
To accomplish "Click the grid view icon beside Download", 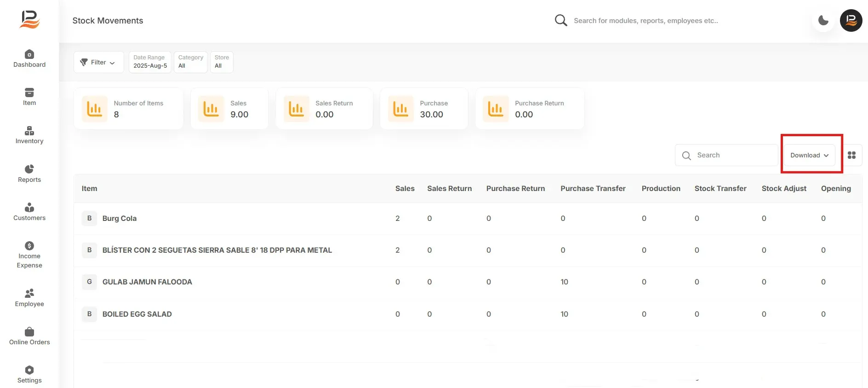I will (x=851, y=155).
